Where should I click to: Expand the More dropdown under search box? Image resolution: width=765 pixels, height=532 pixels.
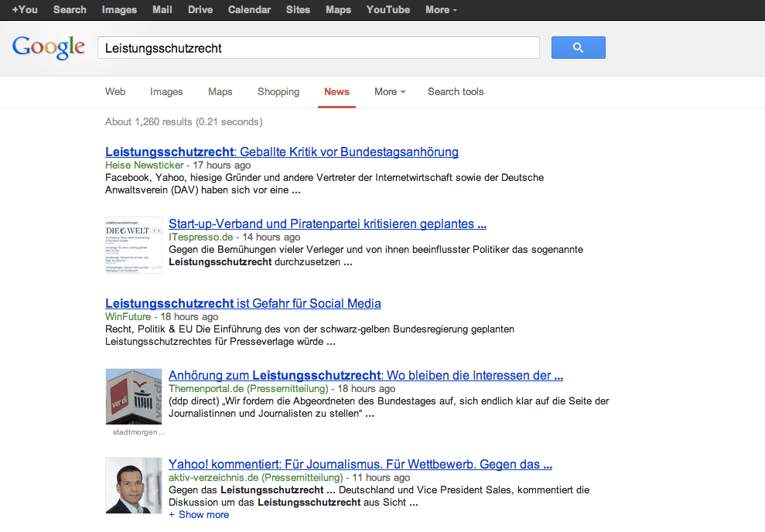pyautogui.click(x=390, y=92)
